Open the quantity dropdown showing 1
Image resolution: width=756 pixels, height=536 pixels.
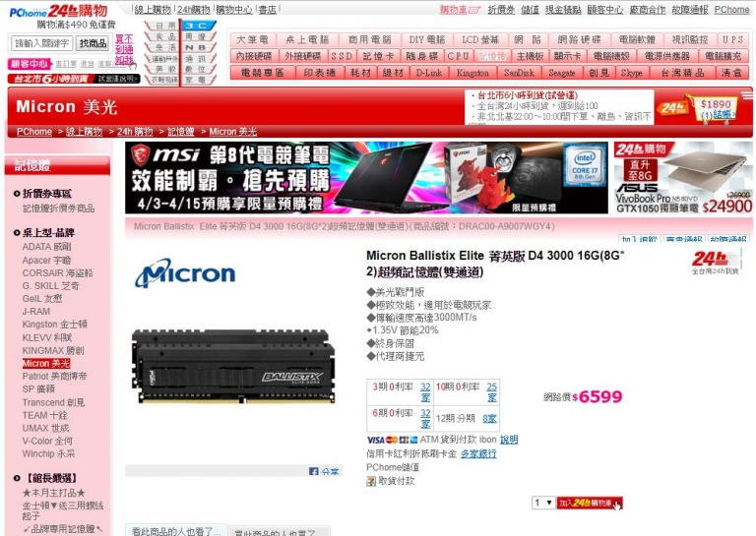coord(543,503)
